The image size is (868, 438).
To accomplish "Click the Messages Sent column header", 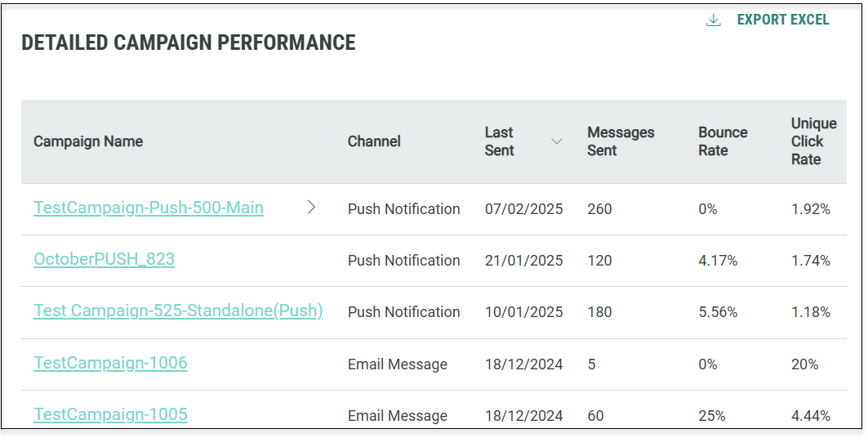I will pos(620,141).
